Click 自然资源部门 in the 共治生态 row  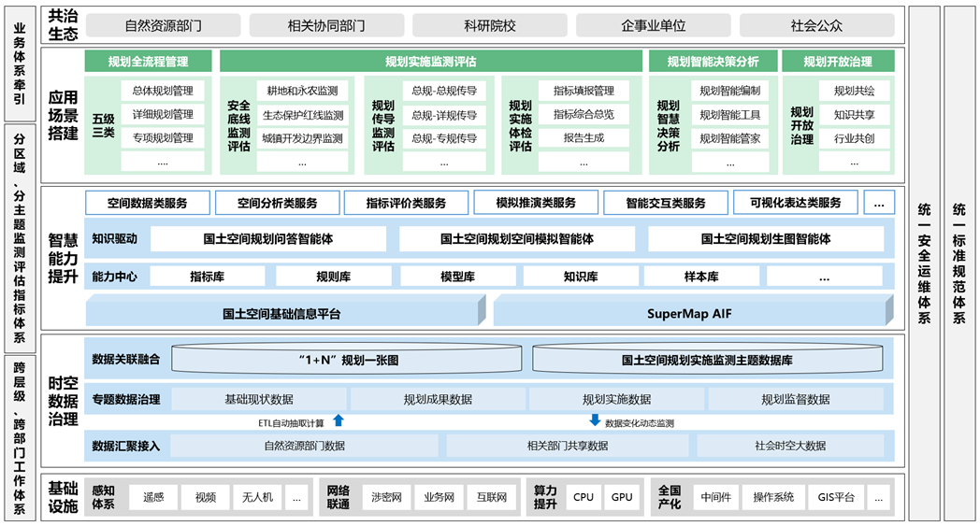pyautogui.click(x=163, y=26)
